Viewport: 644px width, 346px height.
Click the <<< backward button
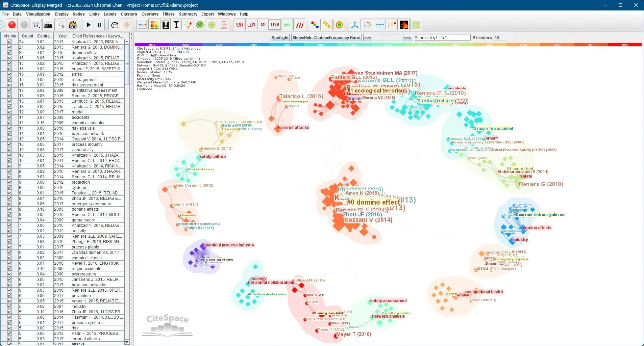(408, 38)
